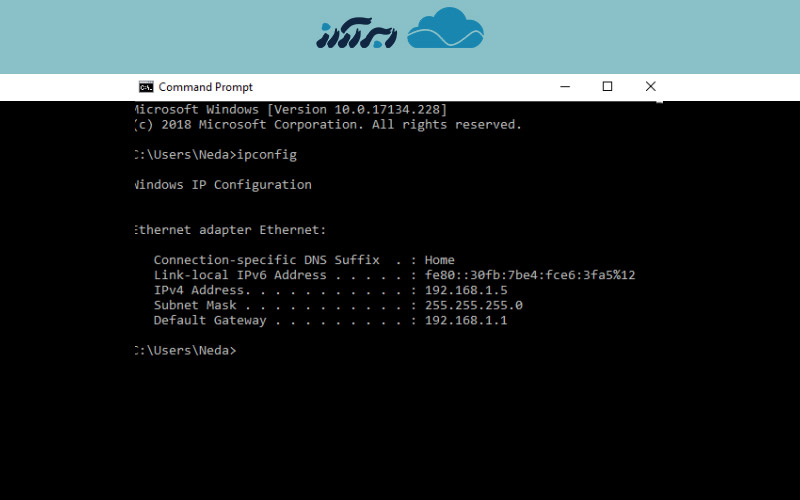
Task: Click the blue cloud logo icon
Action: point(446,29)
